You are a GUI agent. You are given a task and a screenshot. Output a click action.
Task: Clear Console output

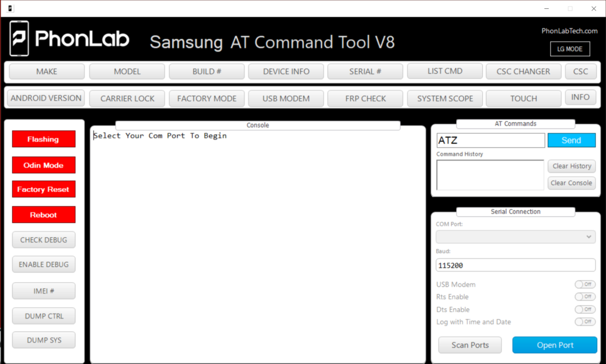point(572,183)
